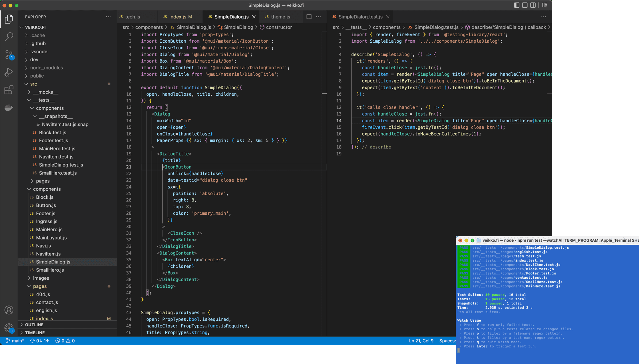
Task: Click the __tests__ breadcrumb in right editor
Action: [x=356, y=27]
